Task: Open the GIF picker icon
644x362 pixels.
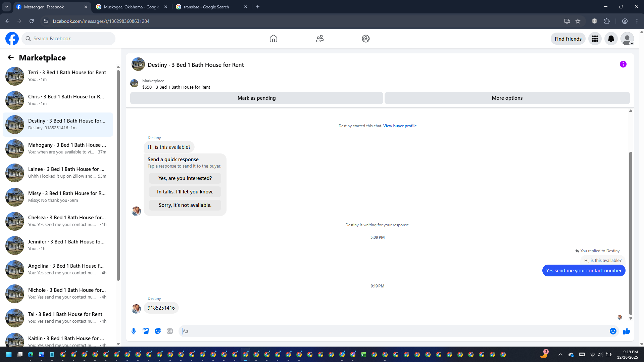Action: pyautogui.click(x=170, y=331)
